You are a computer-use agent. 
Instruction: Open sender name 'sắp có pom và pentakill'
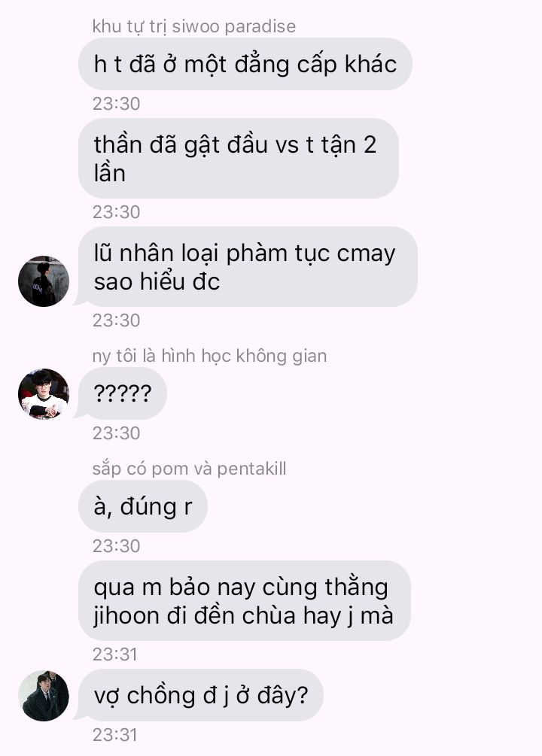(x=189, y=469)
